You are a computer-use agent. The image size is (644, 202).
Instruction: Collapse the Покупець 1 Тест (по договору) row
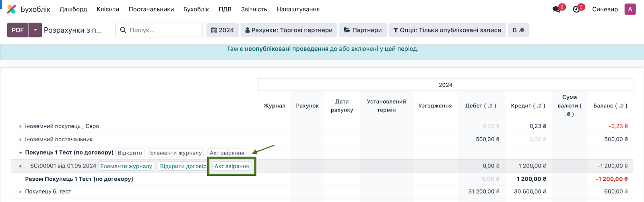click(x=21, y=153)
